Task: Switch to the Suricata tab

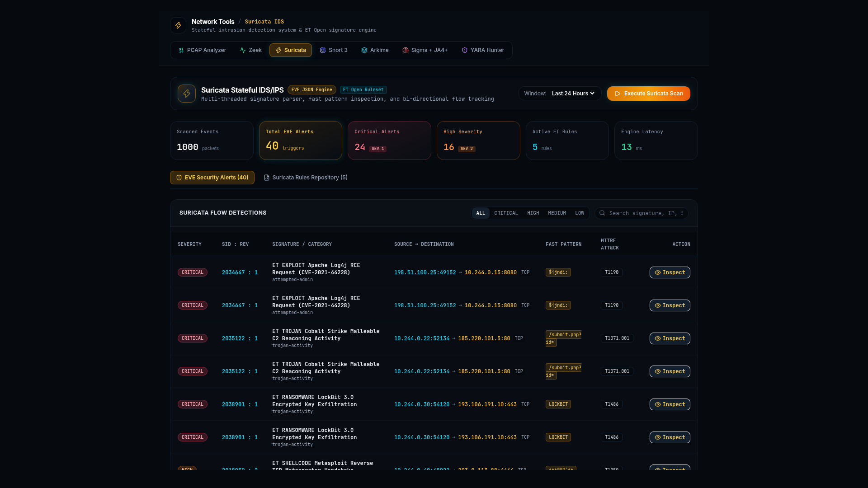Action: point(291,50)
